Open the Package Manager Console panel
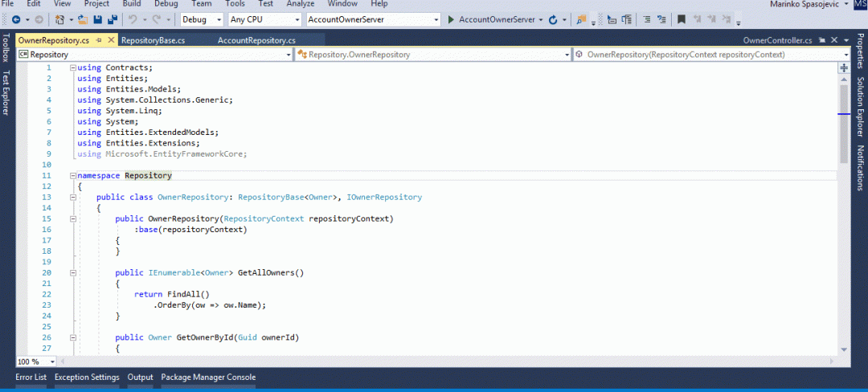 208,377
